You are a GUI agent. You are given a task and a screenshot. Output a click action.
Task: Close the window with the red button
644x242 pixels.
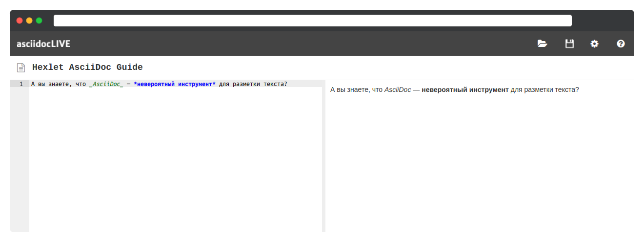[x=20, y=21]
